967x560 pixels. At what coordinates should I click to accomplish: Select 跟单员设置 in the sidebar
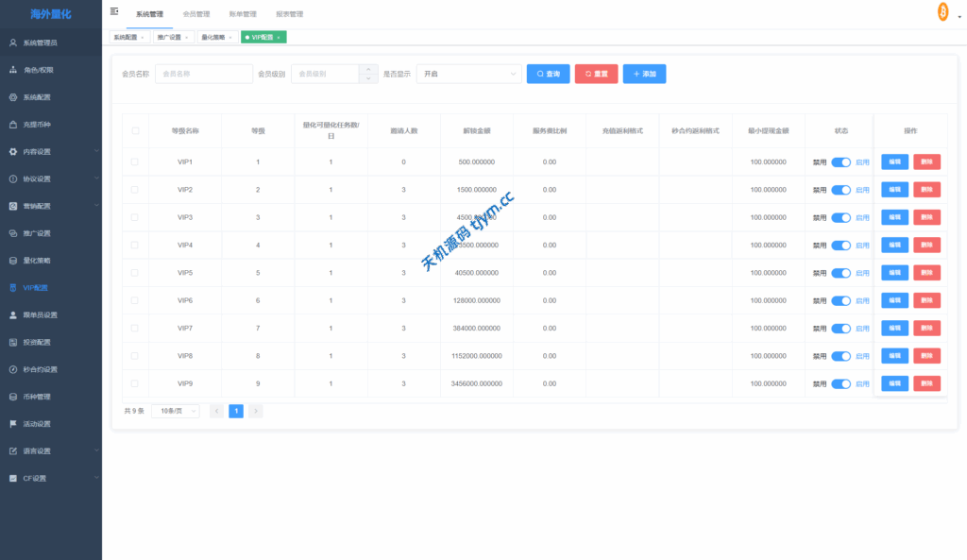[x=40, y=314]
